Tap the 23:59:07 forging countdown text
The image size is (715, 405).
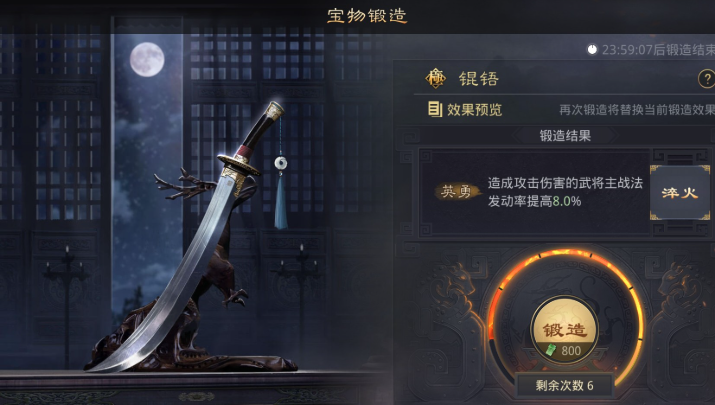[x=658, y=50]
